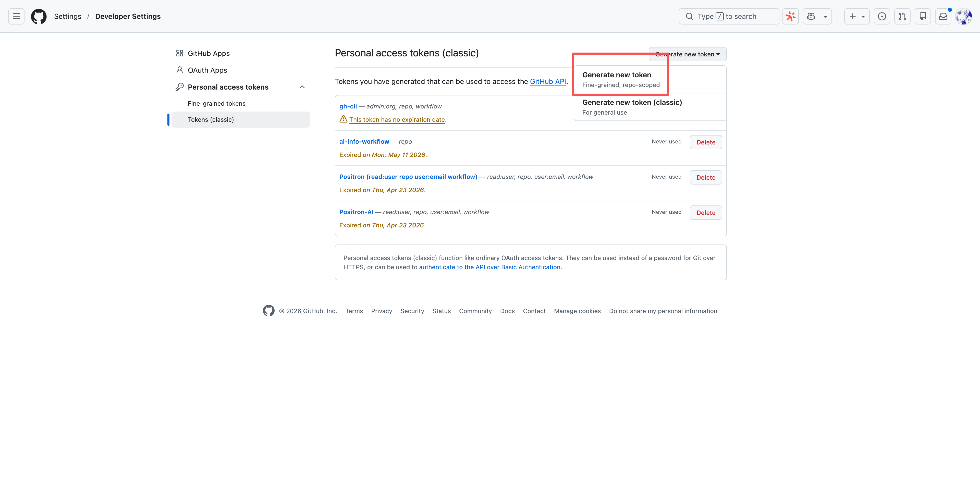The image size is (980, 489).
Task: Open the create new plus menu
Action: tap(857, 16)
